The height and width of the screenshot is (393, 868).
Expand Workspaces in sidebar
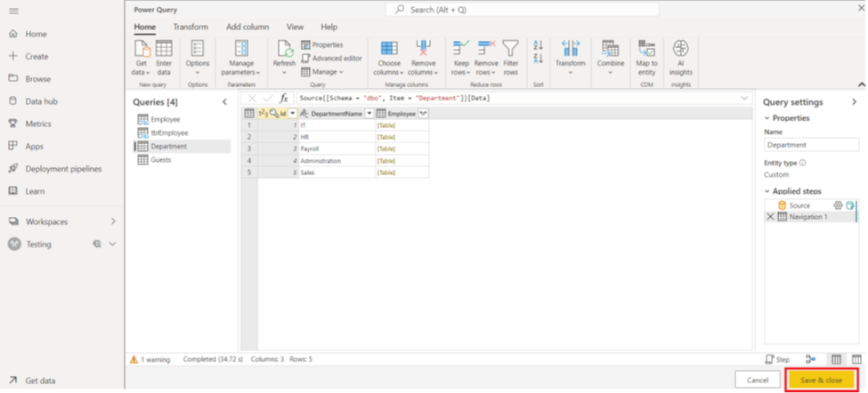[x=113, y=221]
